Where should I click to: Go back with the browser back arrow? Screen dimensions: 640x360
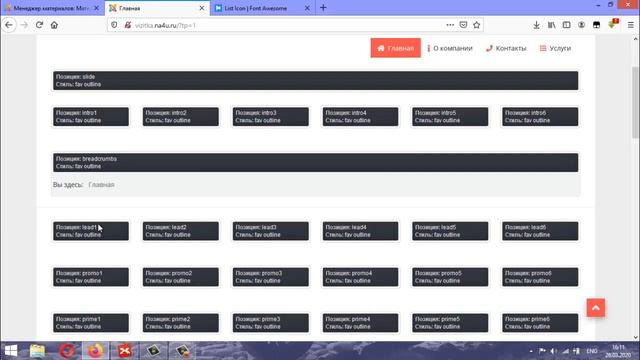tap(9, 25)
